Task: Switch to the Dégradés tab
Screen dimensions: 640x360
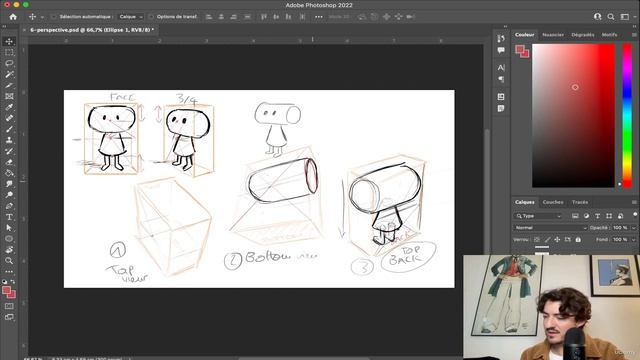Action: [583, 35]
